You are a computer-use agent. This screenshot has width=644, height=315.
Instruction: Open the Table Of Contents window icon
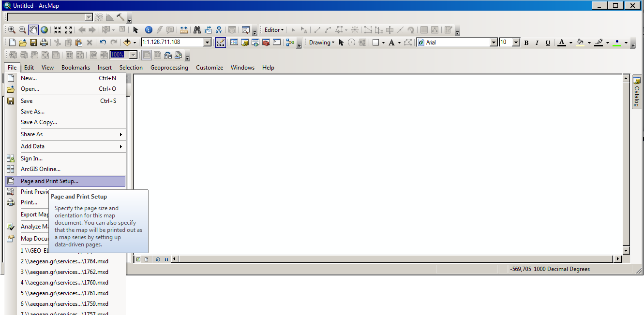(234, 43)
